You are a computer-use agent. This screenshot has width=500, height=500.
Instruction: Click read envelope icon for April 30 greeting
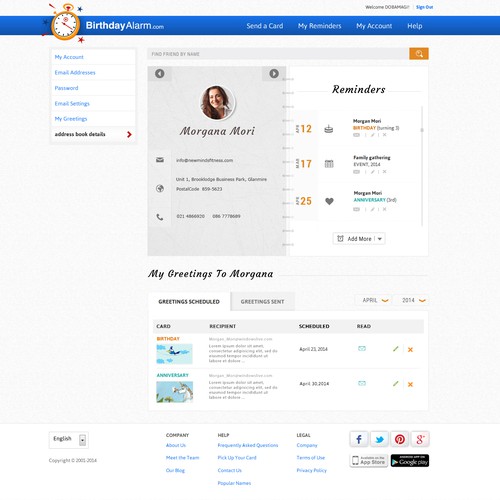coord(362,383)
